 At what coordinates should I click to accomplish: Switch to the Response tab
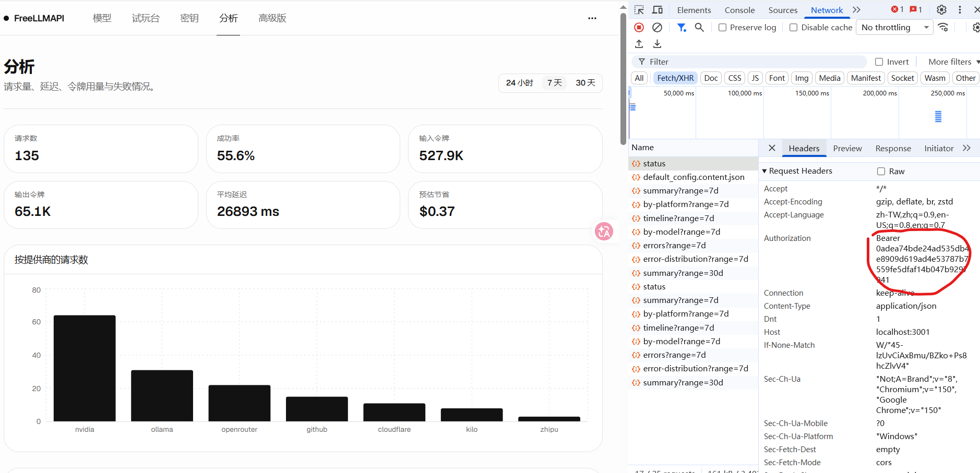(x=893, y=148)
